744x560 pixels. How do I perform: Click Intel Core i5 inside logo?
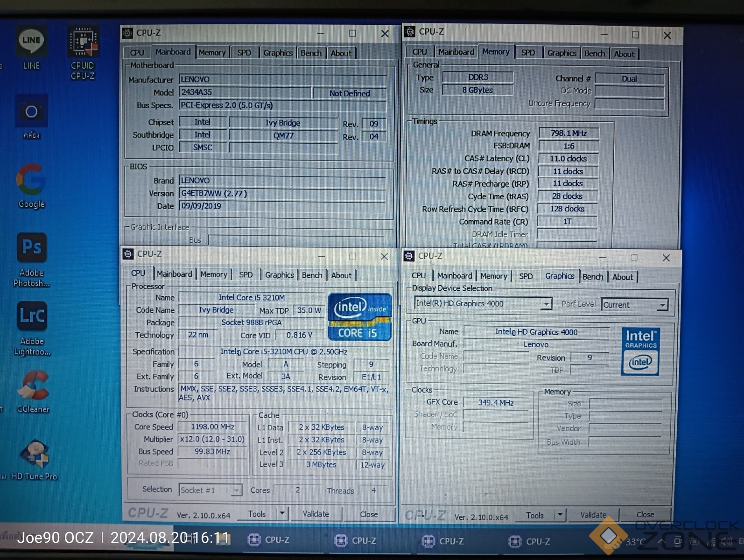point(359,317)
